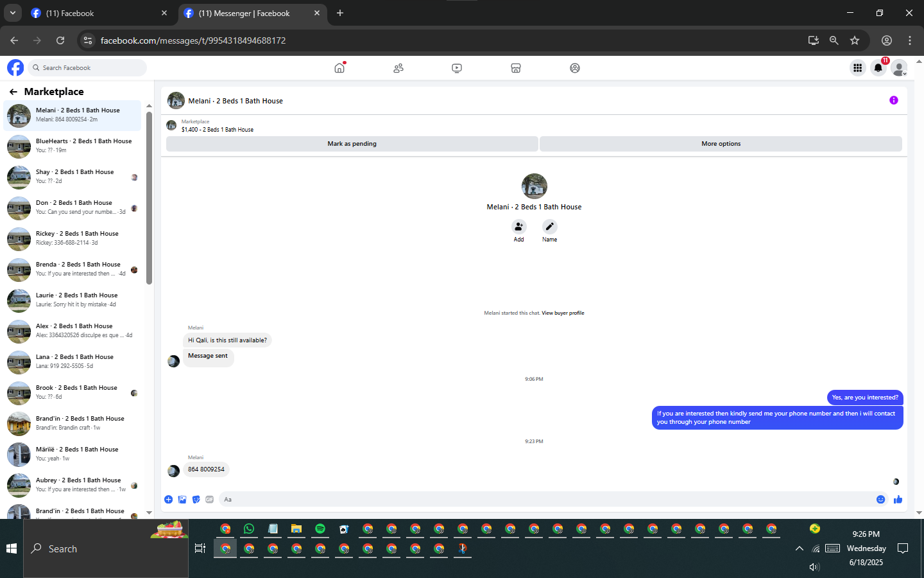This screenshot has width=924, height=578.
Task: Click the browser address bar URL
Action: pyautogui.click(x=193, y=40)
